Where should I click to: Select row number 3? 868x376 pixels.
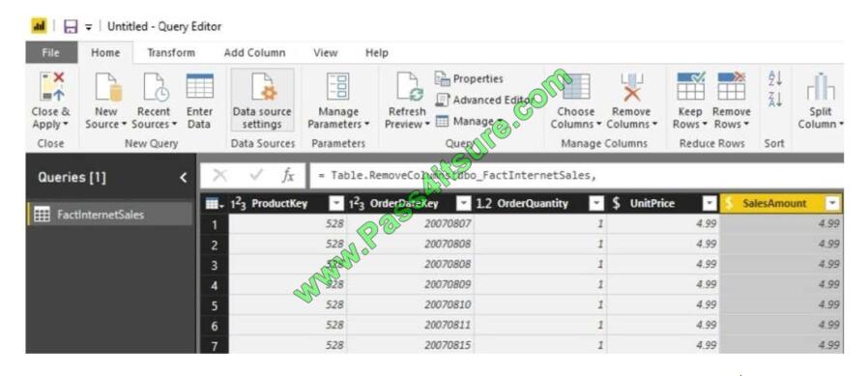pos(215,265)
